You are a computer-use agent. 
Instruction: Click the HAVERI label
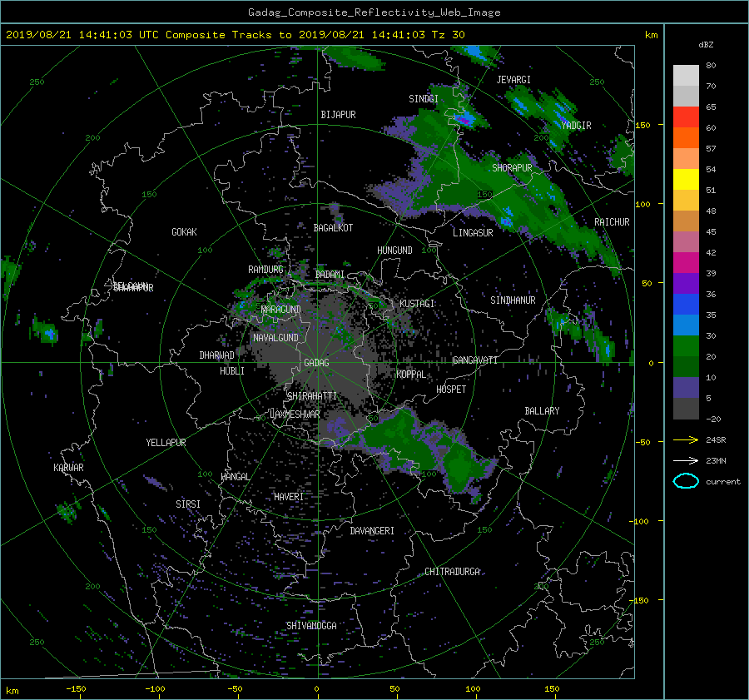click(x=289, y=497)
